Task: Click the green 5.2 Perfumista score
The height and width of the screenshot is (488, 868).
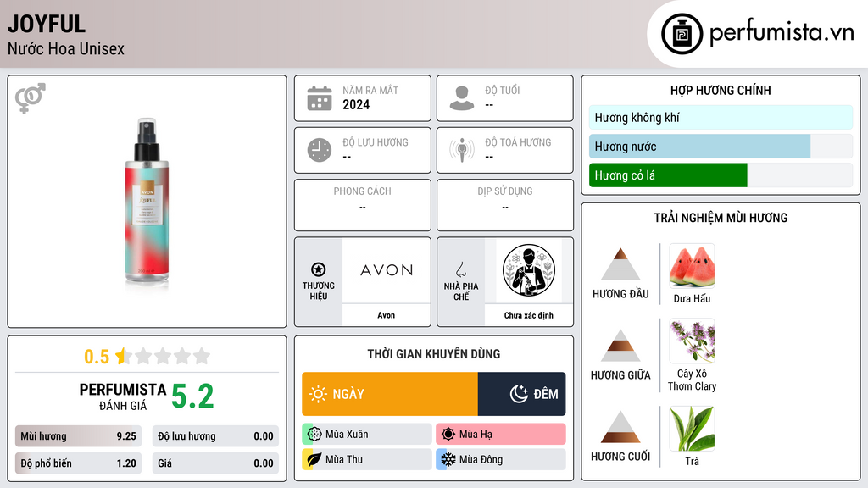Action: click(x=192, y=396)
